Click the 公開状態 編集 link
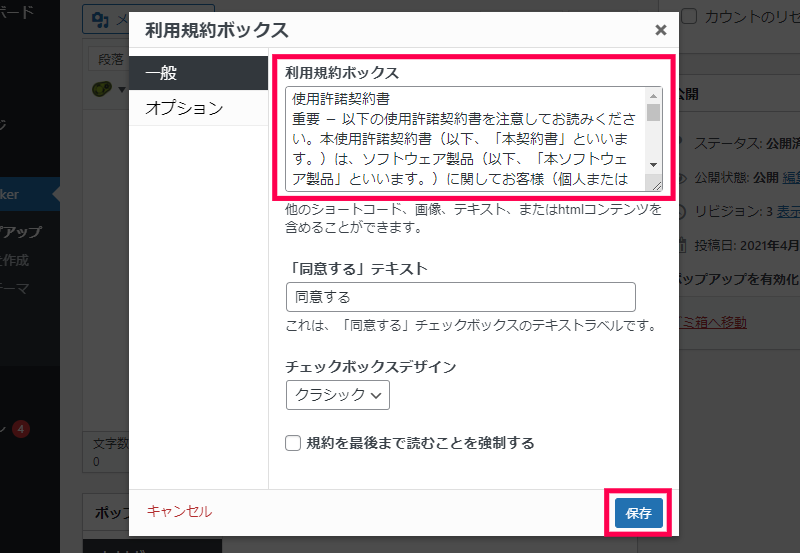This screenshot has width=800, height=553. (791, 178)
